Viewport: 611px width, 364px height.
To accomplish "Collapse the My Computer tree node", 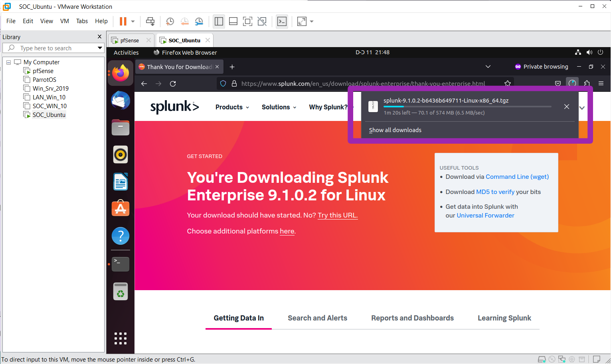I will [8, 62].
